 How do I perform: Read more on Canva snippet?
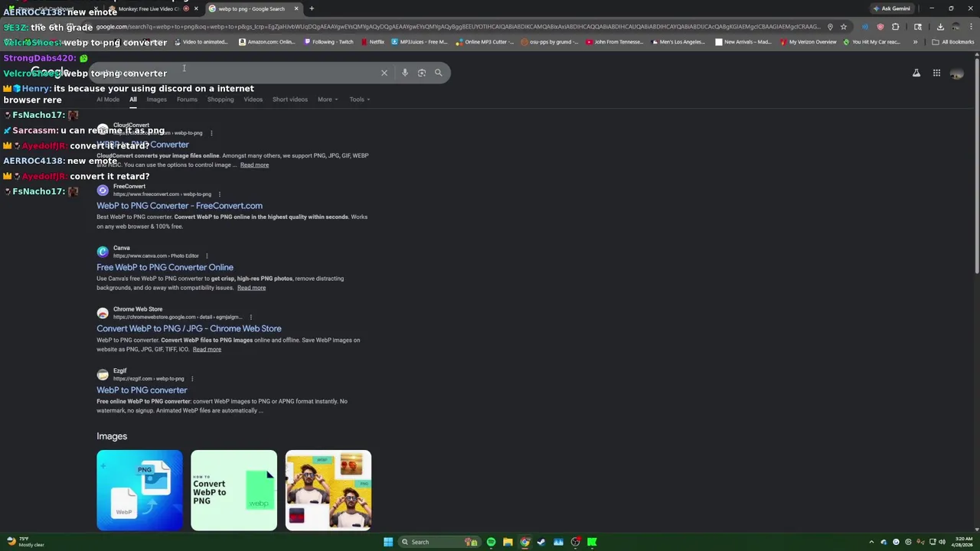point(251,288)
